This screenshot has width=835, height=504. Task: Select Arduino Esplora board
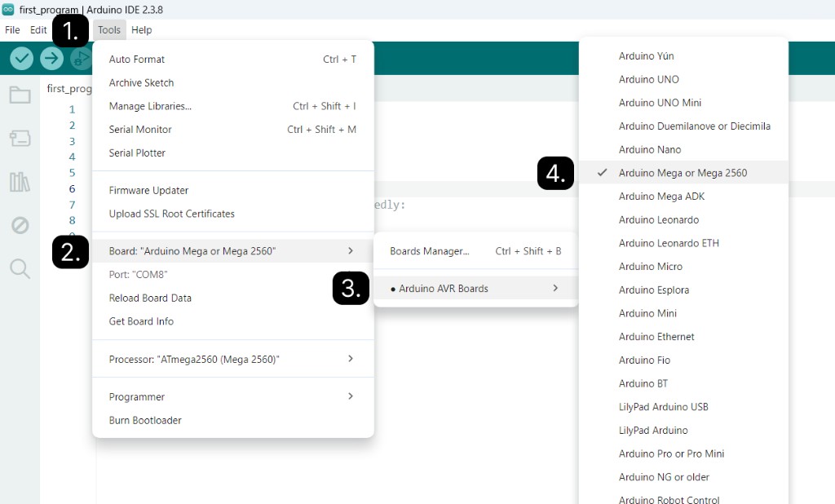click(x=683, y=290)
